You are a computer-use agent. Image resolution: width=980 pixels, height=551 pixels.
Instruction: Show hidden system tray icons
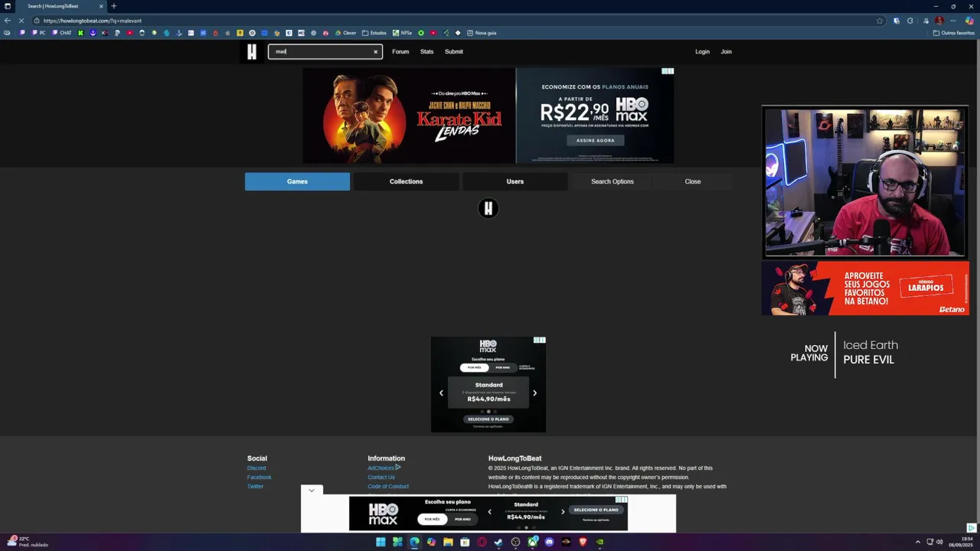pos(918,542)
